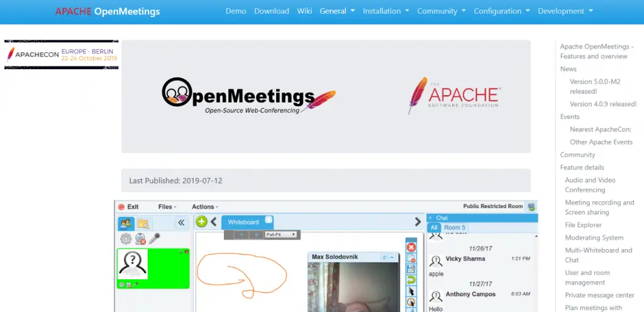Minimize Max Solodovnik video window
The width and height of the screenshot is (644, 312).
(392, 257)
